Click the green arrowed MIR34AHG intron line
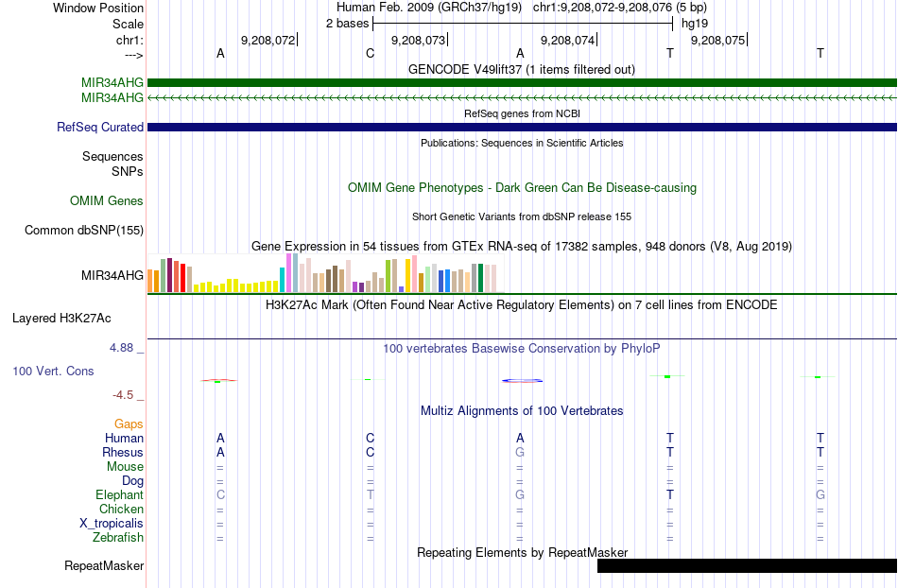Viewport: 898px width, 588px height. pos(522,98)
